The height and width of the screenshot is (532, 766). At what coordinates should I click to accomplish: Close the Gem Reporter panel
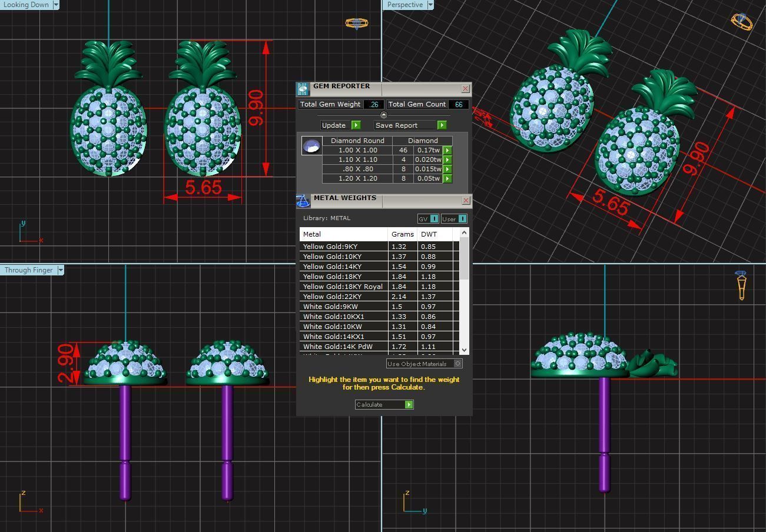coord(465,89)
